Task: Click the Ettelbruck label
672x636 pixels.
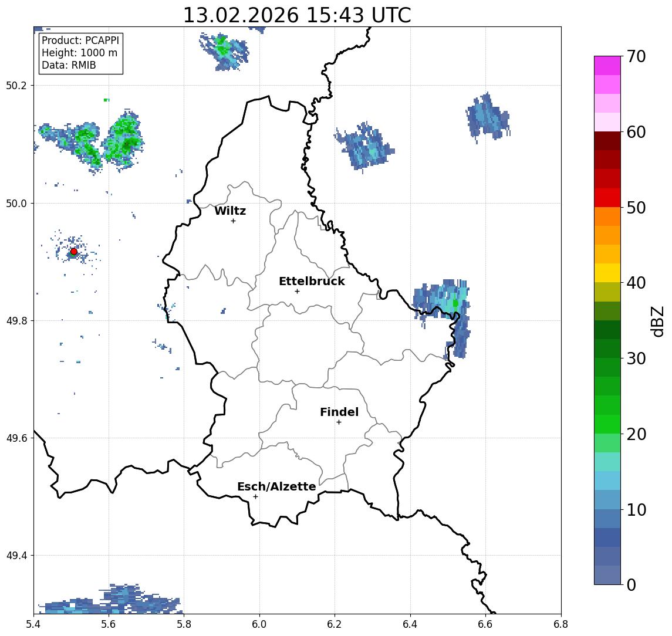Action: coord(312,281)
